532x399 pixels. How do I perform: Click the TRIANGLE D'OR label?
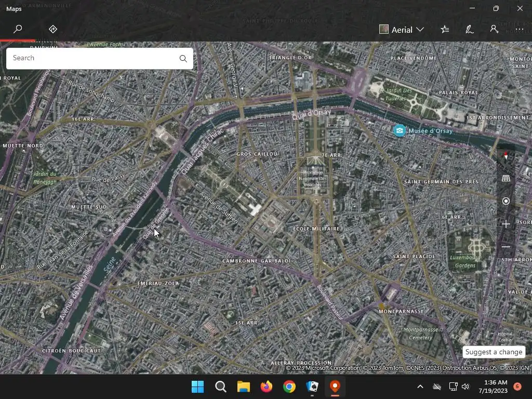290,58
